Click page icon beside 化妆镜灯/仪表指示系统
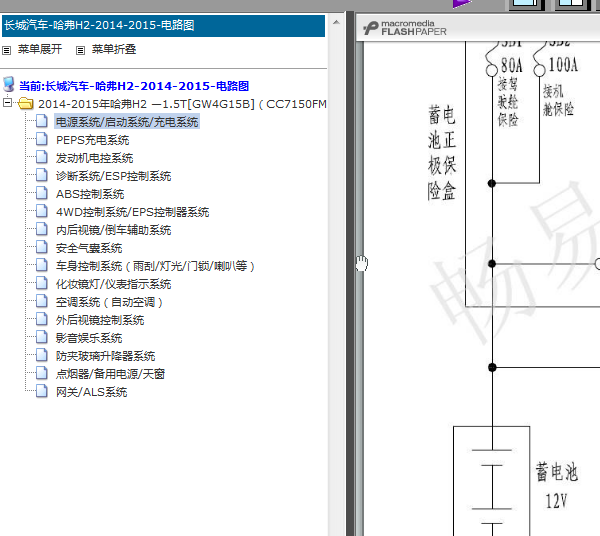This screenshot has height=536, width=600. 41,283
